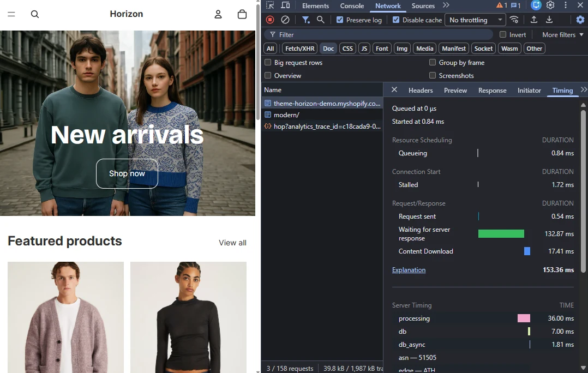The image size is (588, 373).
Task: Select the All resource type filter
Action: coord(271,49)
